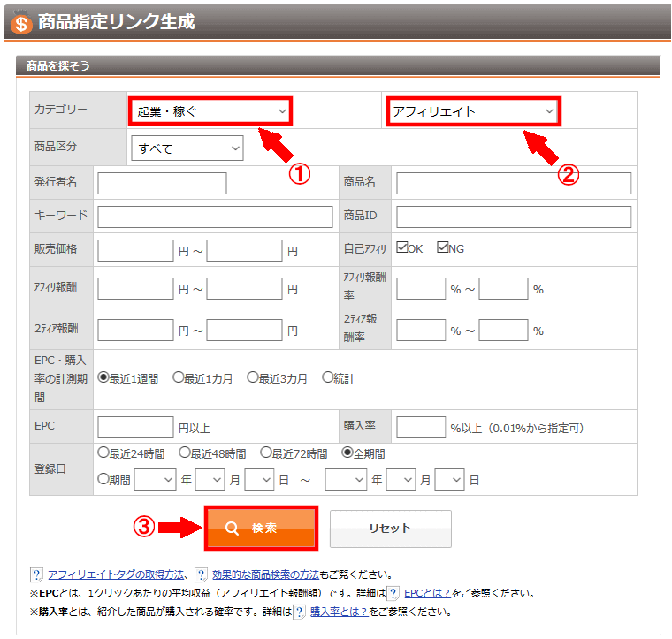Click help icon beside アフィリエイトタグの取得方法
Screen dimensions: 672x639
coord(36,574)
